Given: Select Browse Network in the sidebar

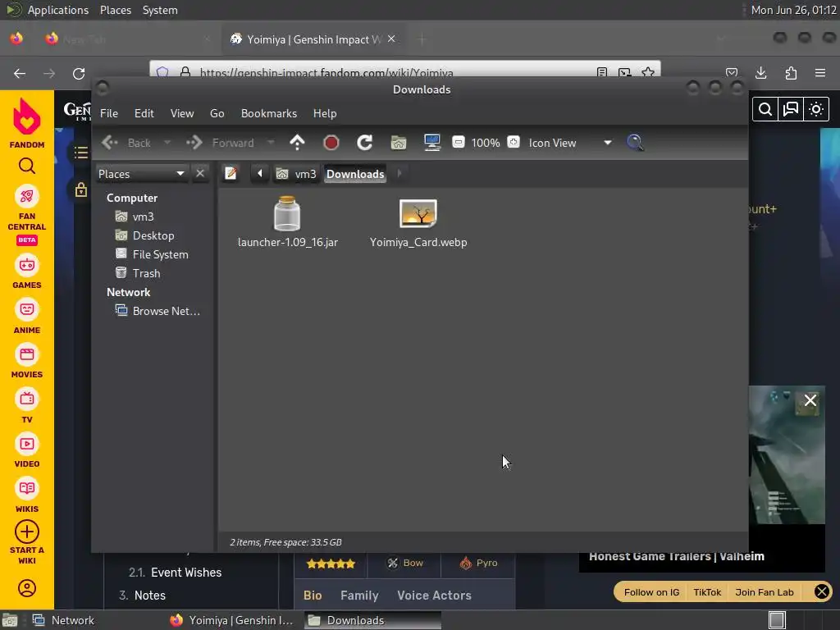Looking at the screenshot, I should [x=158, y=311].
